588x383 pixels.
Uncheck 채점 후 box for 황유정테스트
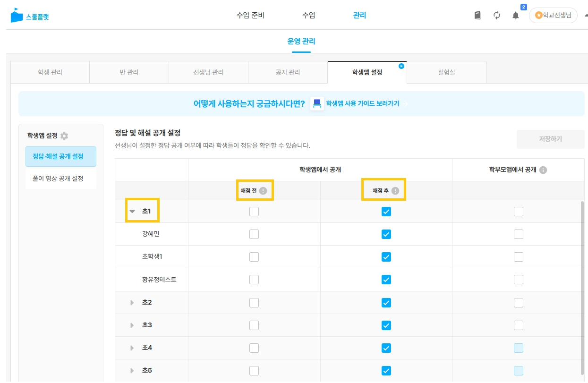point(386,280)
